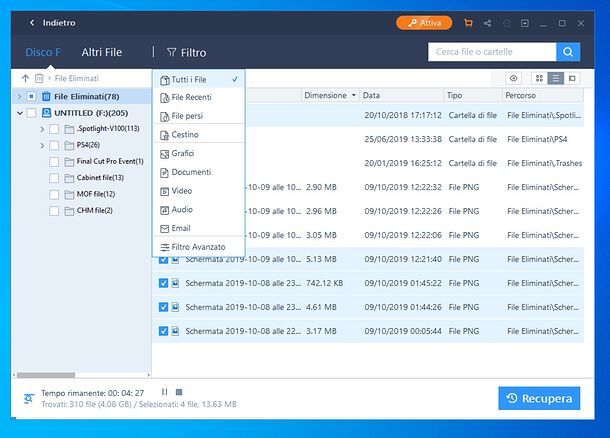Switch to list view
The width and height of the screenshot is (610, 438).
(556, 78)
